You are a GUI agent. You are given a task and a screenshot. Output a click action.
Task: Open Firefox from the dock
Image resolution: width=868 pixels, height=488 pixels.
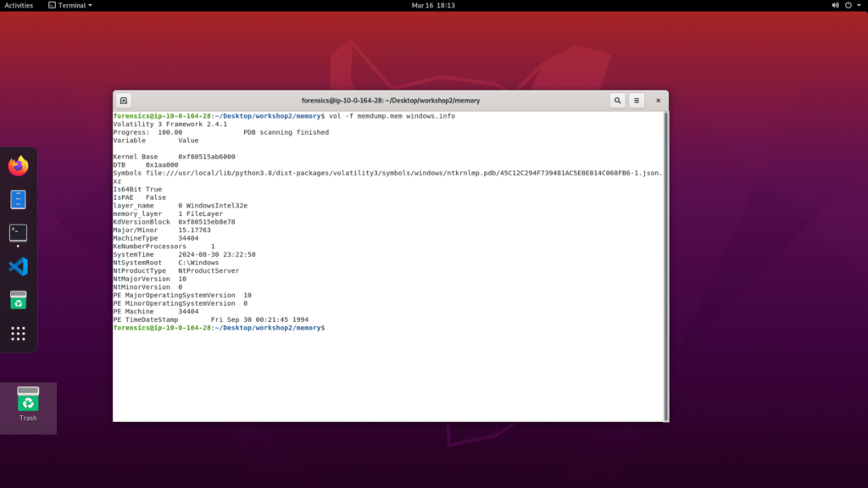pyautogui.click(x=19, y=166)
